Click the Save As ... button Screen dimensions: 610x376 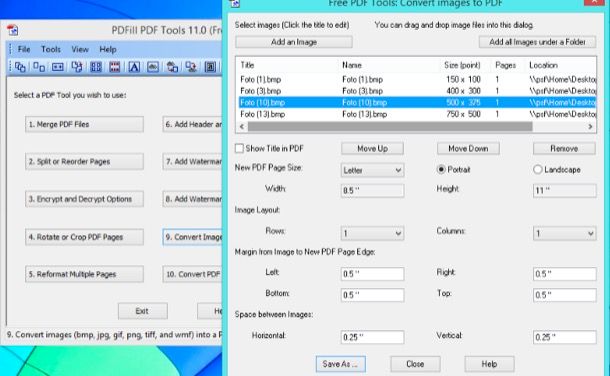click(x=340, y=364)
